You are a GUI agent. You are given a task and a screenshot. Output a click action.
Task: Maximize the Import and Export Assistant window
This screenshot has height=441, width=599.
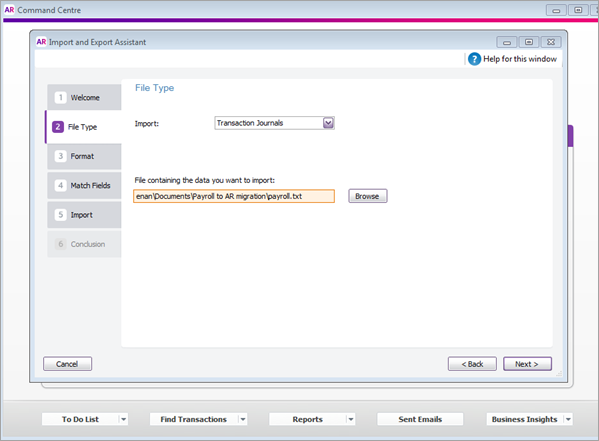[529, 42]
